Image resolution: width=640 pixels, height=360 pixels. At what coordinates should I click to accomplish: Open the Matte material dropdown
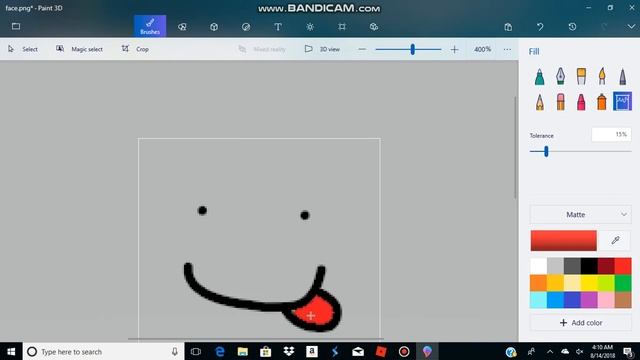coord(580,214)
